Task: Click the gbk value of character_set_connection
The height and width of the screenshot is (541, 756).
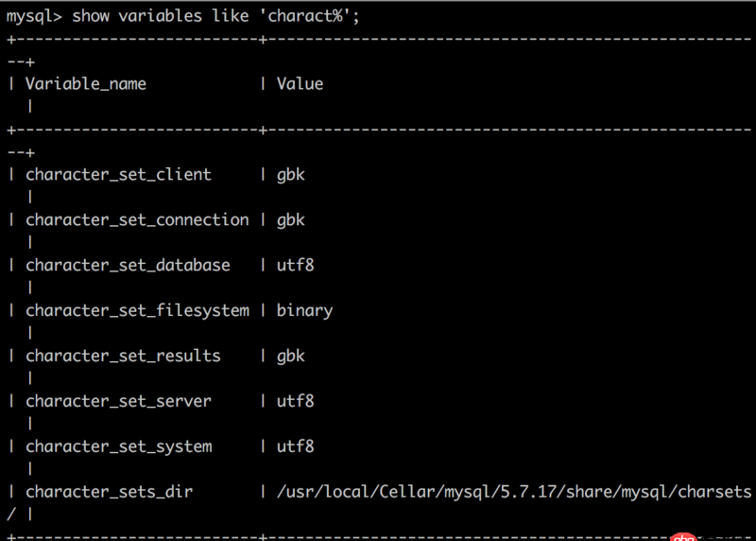Action: coord(290,220)
